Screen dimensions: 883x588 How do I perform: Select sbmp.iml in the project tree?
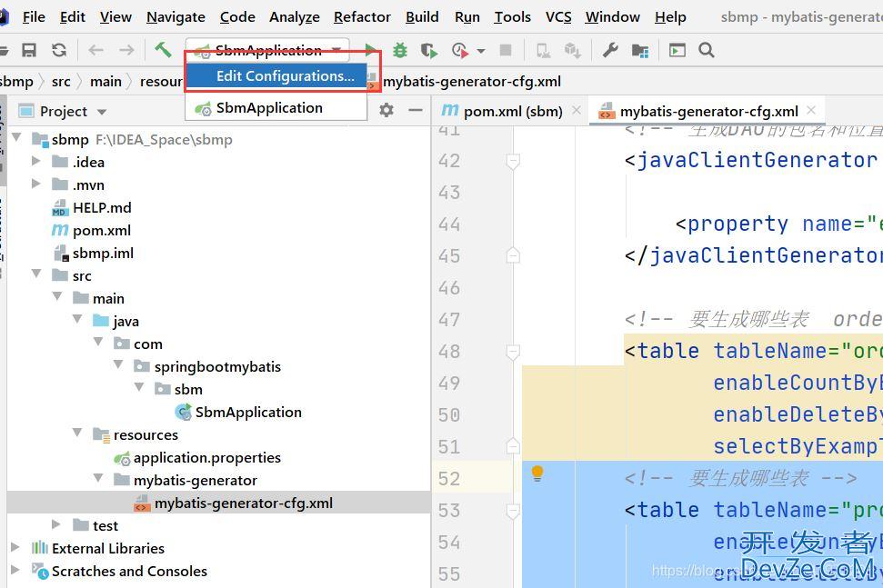103,254
